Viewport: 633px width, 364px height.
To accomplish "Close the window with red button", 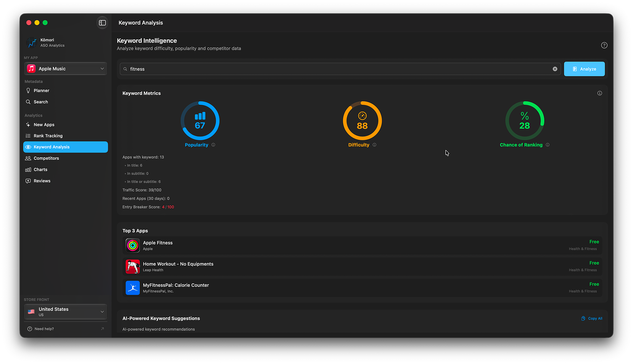I will coord(29,23).
